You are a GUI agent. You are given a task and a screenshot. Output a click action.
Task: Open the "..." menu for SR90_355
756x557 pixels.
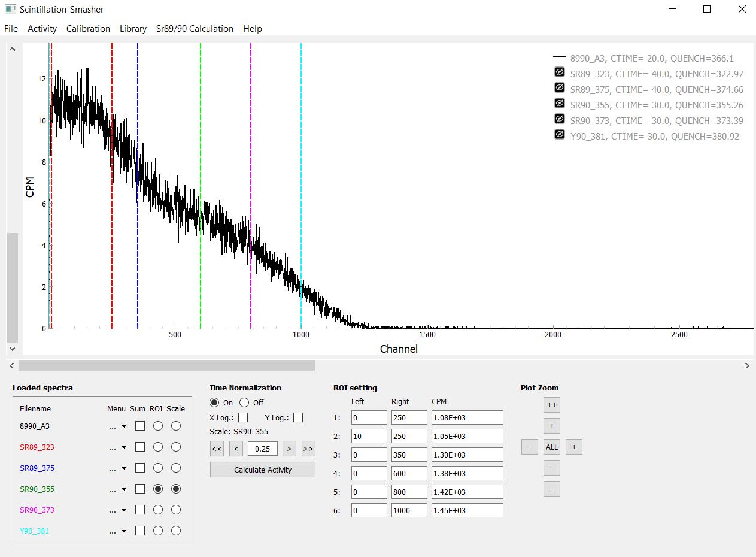(x=116, y=489)
